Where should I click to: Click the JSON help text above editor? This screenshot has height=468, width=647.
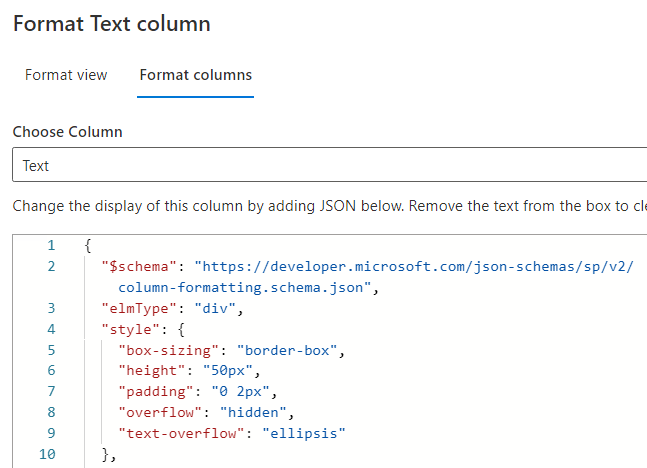330,206
